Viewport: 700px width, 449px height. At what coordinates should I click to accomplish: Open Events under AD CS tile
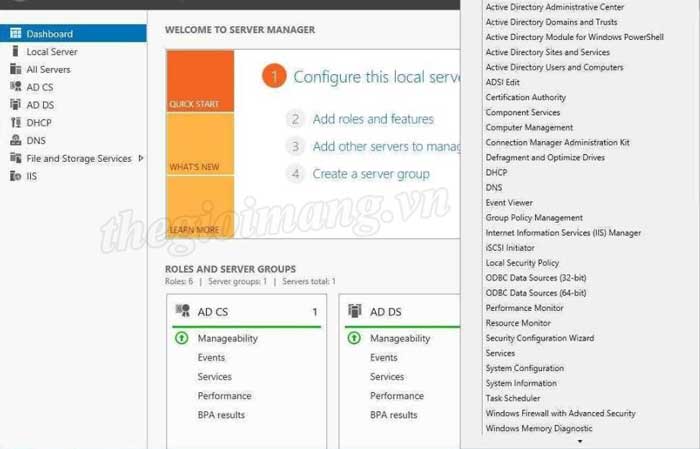pyautogui.click(x=211, y=358)
